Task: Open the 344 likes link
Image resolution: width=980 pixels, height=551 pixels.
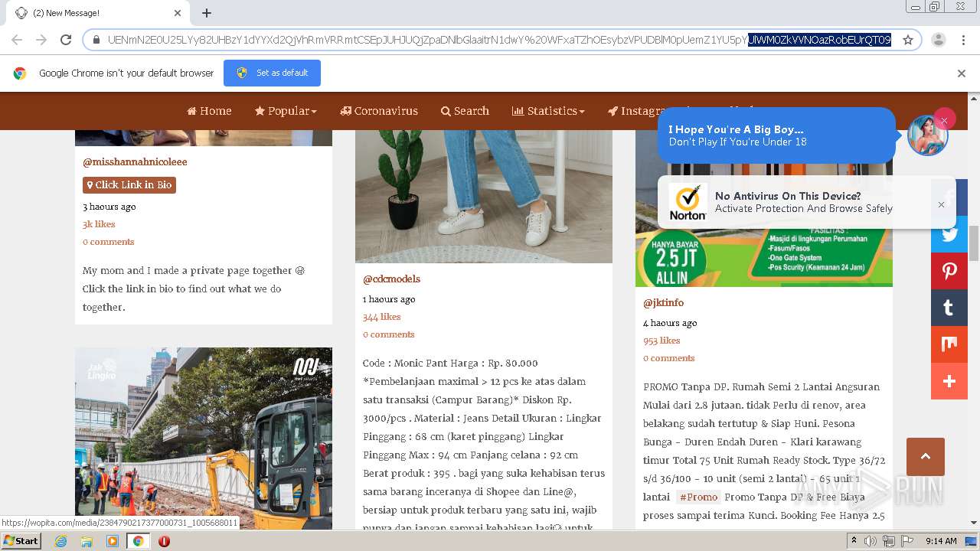Action: (x=381, y=317)
